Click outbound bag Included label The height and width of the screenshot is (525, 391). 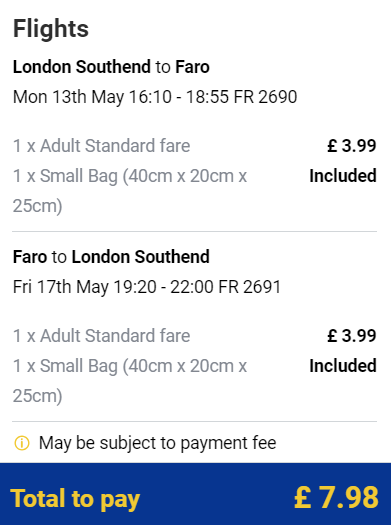coord(343,176)
